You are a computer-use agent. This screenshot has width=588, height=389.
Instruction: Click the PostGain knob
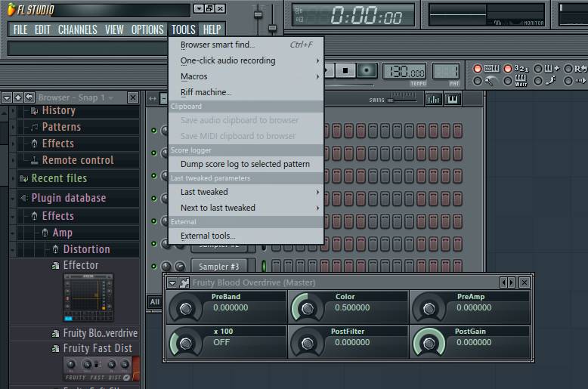(x=429, y=343)
